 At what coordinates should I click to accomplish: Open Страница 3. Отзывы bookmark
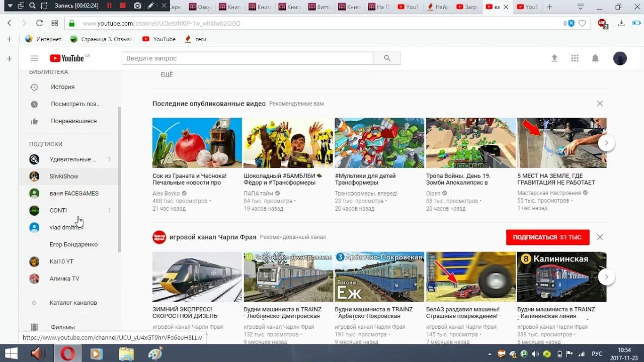tap(101, 39)
